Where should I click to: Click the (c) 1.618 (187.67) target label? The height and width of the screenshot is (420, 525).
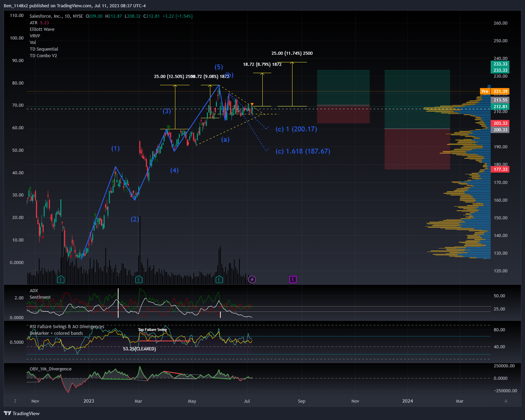(303, 151)
